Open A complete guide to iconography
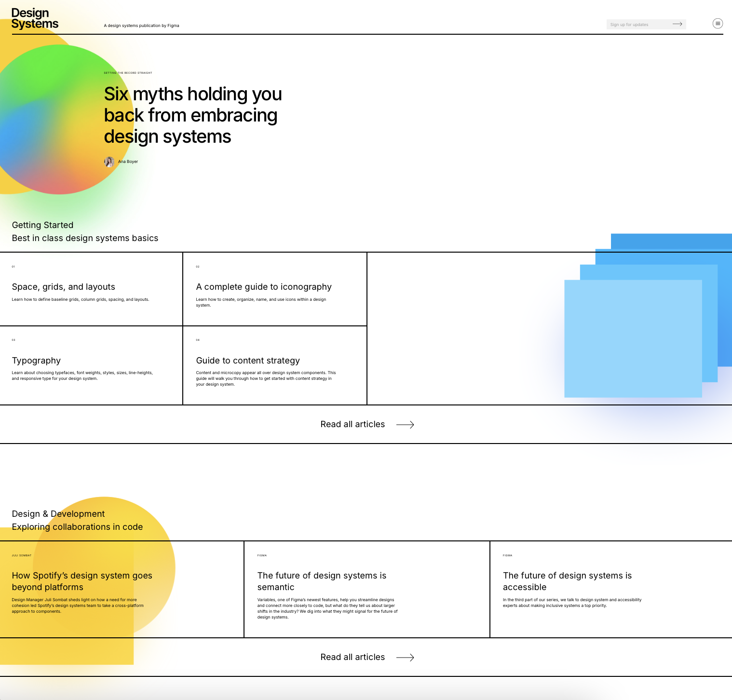Screen dimensions: 732x700 (x=264, y=287)
